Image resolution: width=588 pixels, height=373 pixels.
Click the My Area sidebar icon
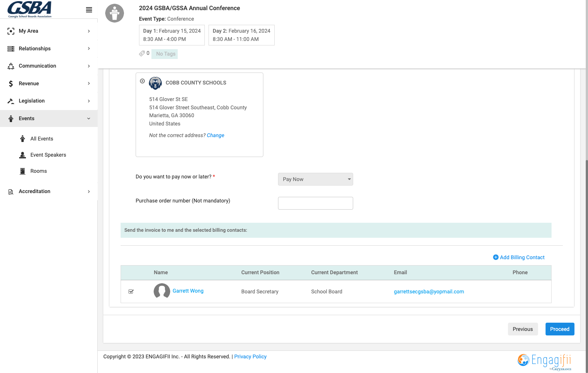click(11, 31)
